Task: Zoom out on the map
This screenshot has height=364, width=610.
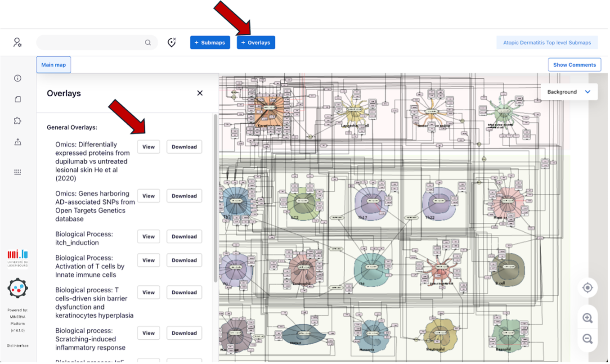Action: click(587, 339)
